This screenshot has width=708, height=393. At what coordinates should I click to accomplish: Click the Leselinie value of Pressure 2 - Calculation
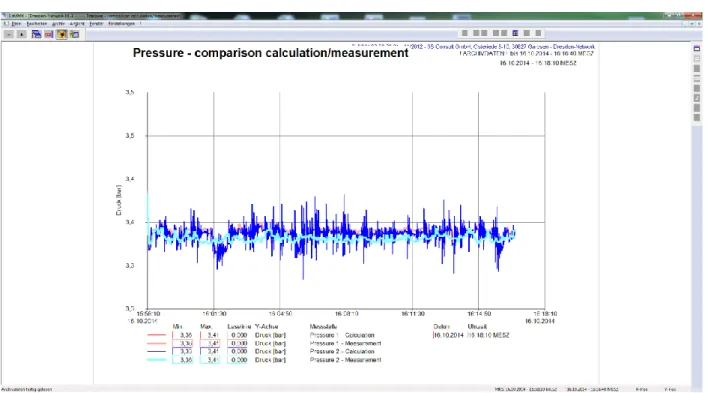(238, 351)
